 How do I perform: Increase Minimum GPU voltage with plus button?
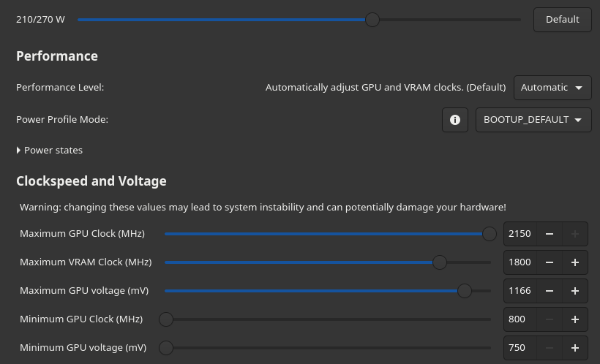coord(575,348)
